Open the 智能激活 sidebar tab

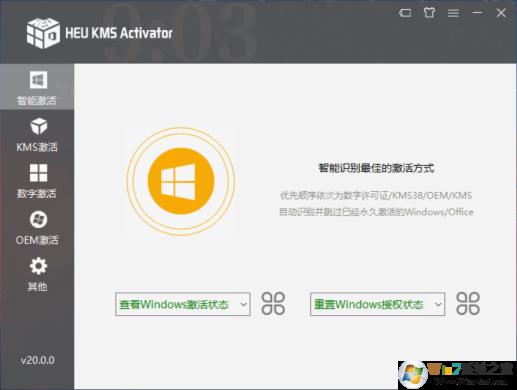[37, 88]
